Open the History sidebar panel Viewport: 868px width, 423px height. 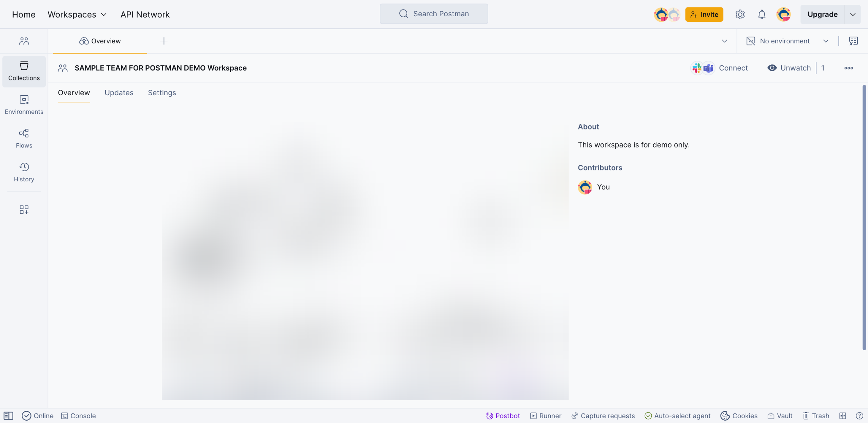coord(24,172)
